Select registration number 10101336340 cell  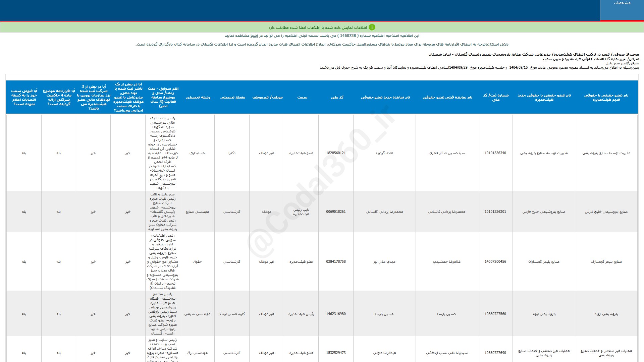pos(495,153)
